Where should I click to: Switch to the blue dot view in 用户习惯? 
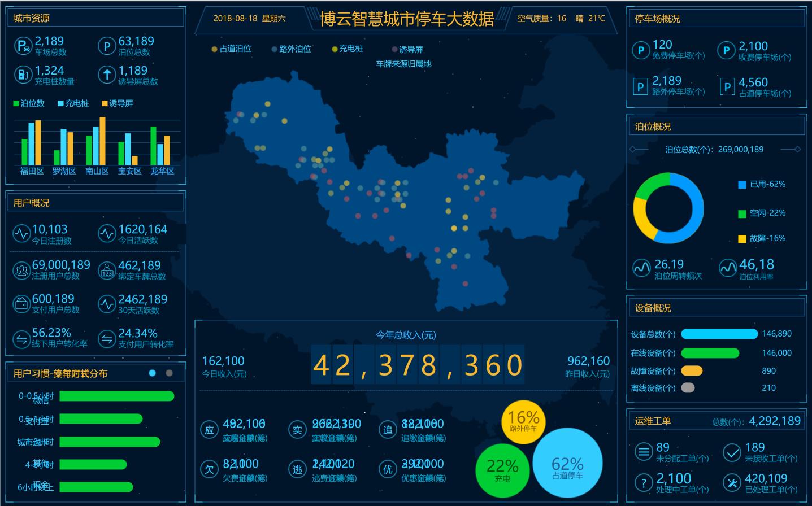[x=151, y=373]
